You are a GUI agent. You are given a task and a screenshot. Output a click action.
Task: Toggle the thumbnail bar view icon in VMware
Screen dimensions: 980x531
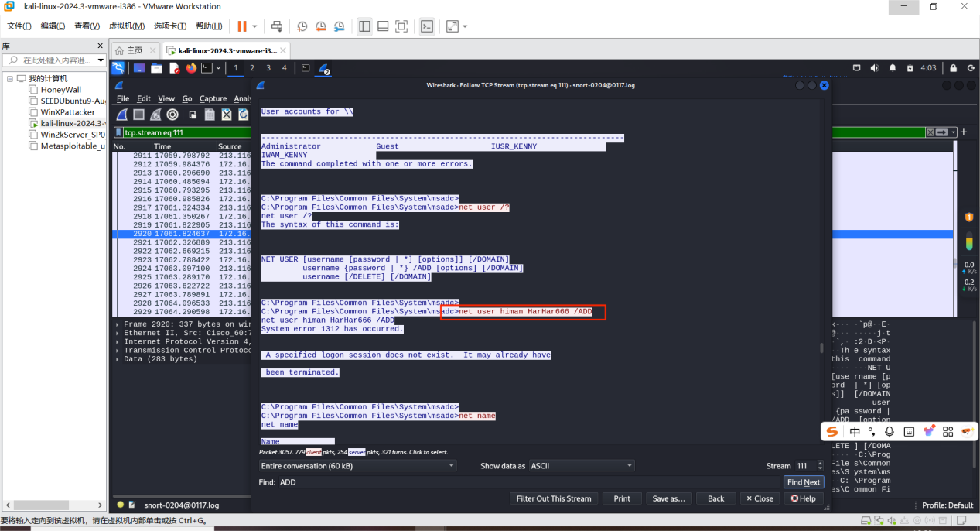383,26
